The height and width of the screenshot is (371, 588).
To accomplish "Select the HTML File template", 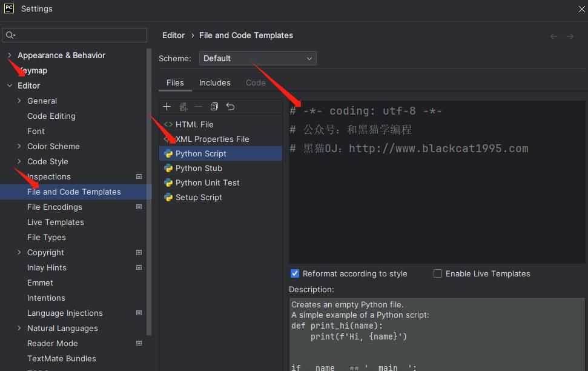I will tap(194, 124).
